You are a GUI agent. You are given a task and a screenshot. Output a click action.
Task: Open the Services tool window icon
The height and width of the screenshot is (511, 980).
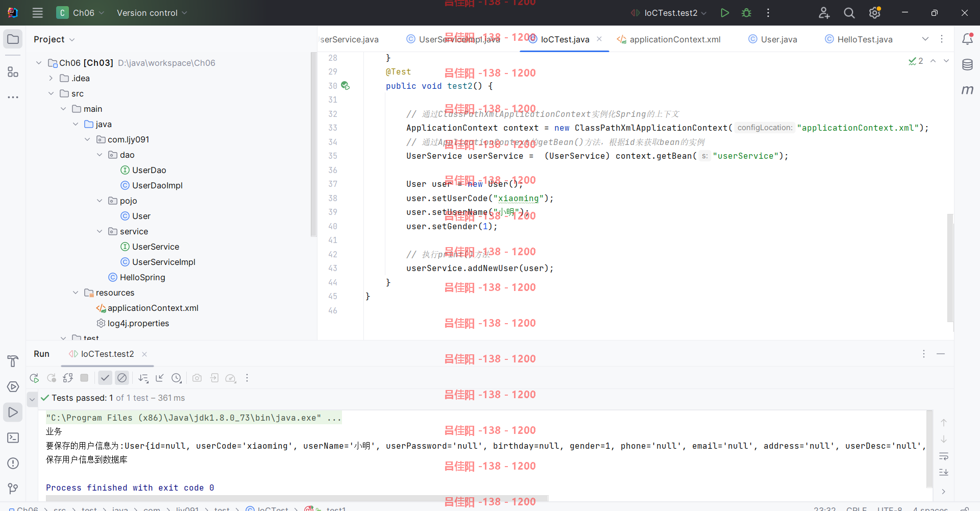[x=13, y=387]
